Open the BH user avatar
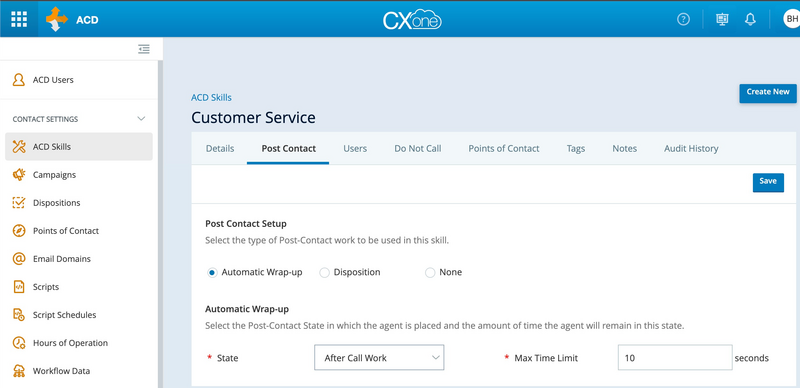Viewport: 800px width, 388px height. click(x=791, y=19)
